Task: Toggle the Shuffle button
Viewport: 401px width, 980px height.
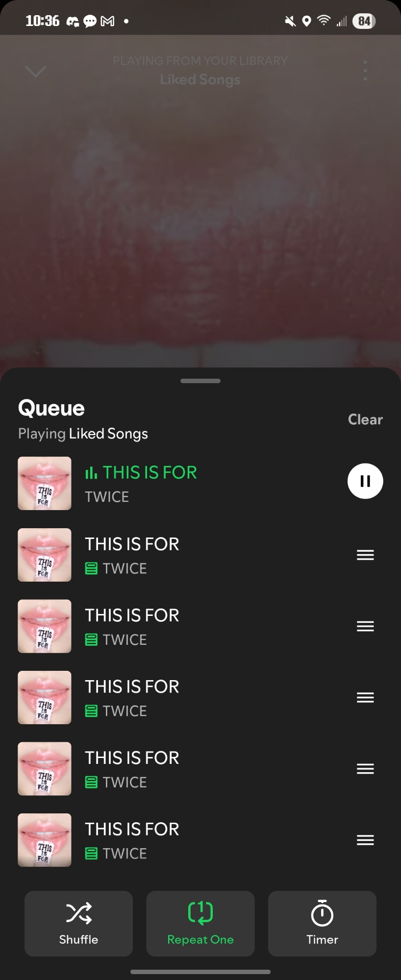Action: (78, 924)
